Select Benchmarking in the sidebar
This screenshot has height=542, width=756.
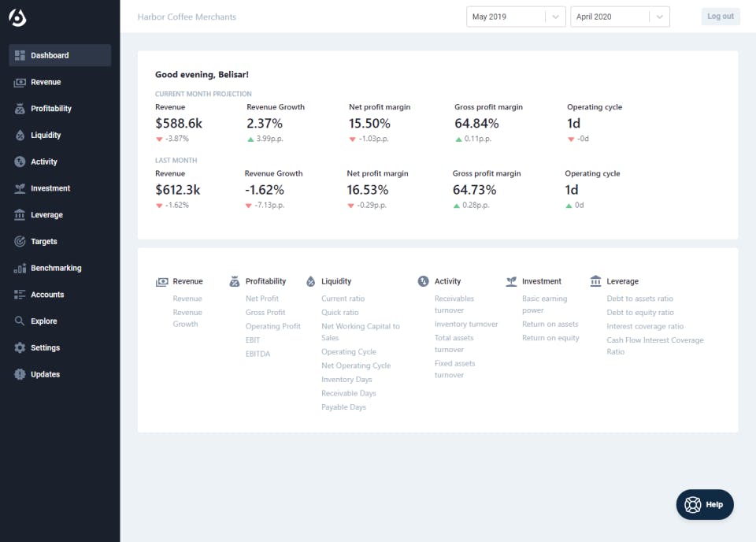[60, 268]
